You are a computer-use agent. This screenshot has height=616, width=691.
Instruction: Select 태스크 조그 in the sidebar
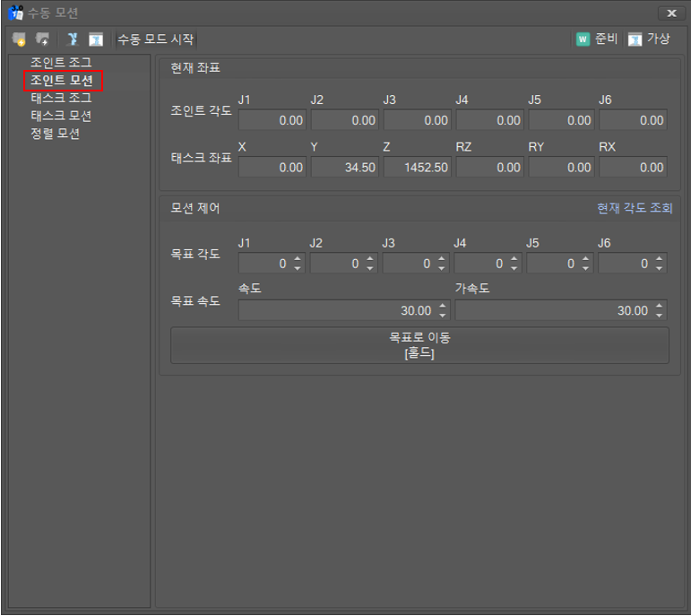61,98
